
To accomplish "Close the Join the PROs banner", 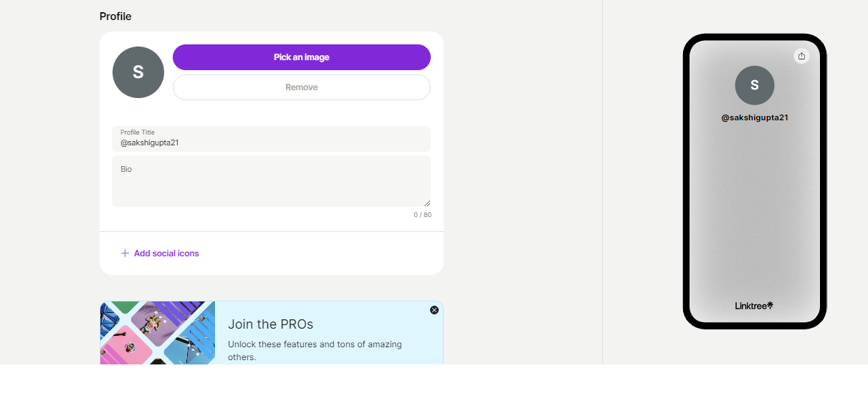I will tap(434, 310).
